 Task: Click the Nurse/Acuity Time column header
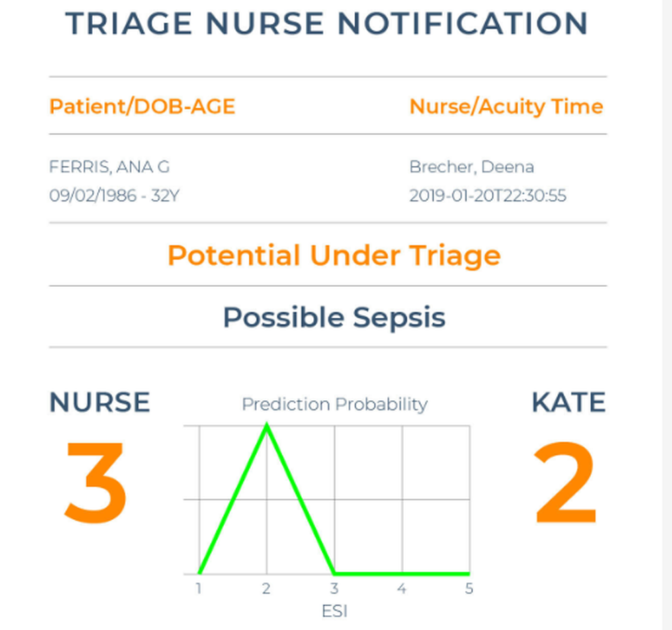[506, 106]
